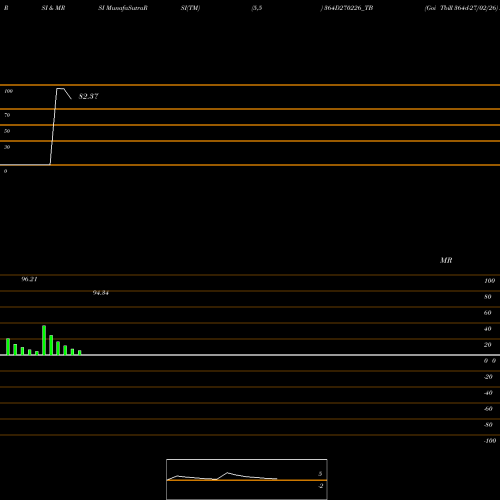Click the RSI line peak near 100

click(x=60, y=89)
